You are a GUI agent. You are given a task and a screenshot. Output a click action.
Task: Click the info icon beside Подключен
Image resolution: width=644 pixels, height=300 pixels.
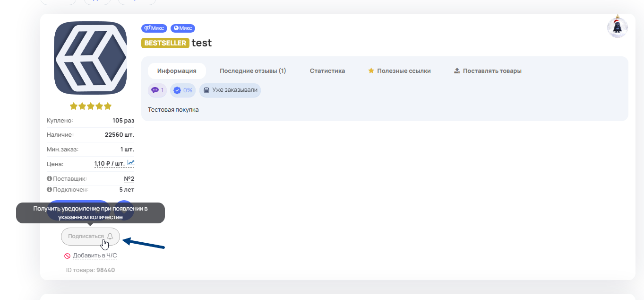(x=49, y=190)
